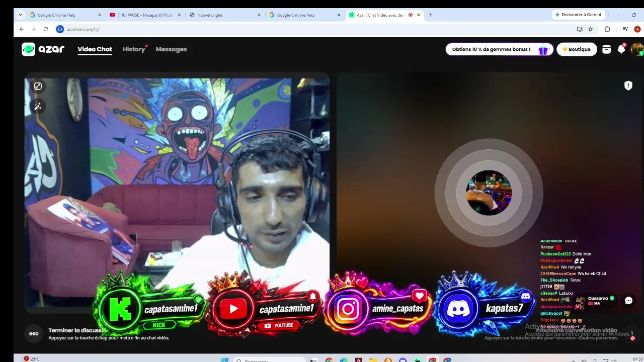Open the white box icon beside Boutique
Screen dimensions: 644x362
click(x=606, y=49)
